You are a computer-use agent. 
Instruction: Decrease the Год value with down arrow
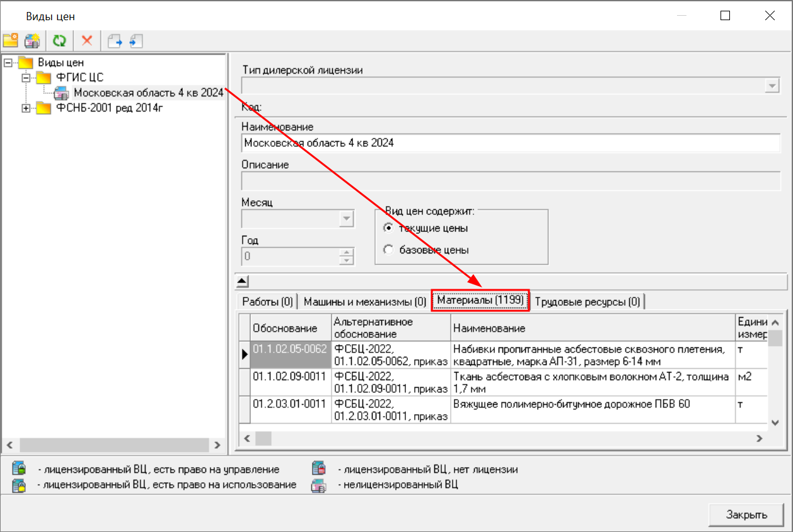tap(346, 260)
